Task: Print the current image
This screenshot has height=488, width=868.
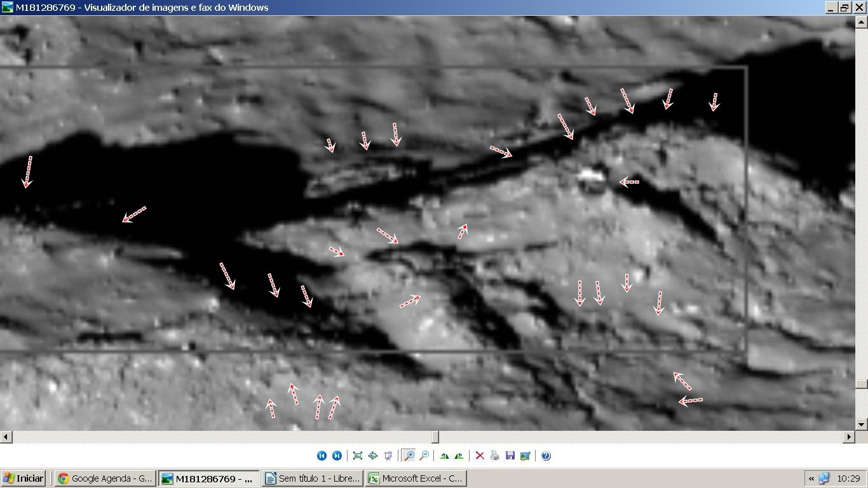Action: [x=495, y=456]
